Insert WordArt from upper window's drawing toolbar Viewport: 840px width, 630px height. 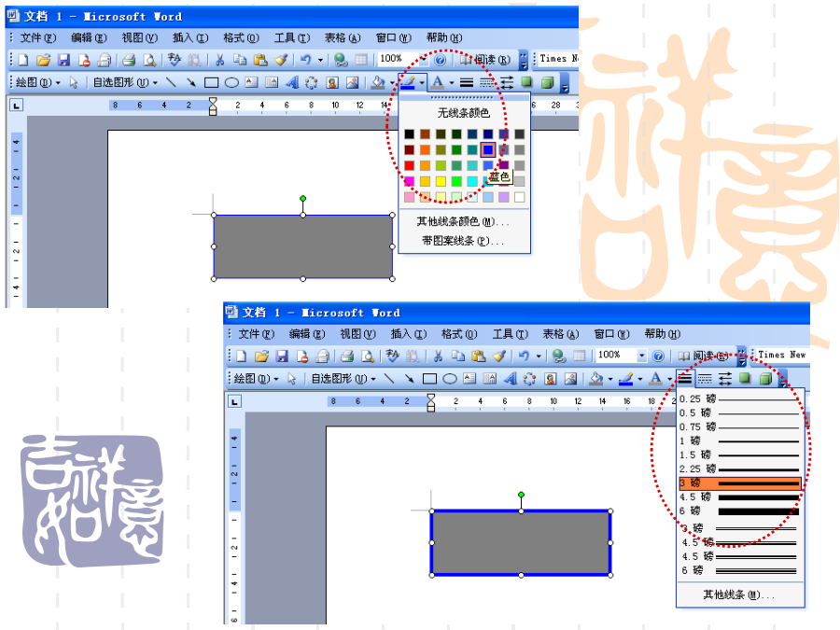click(292, 82)
